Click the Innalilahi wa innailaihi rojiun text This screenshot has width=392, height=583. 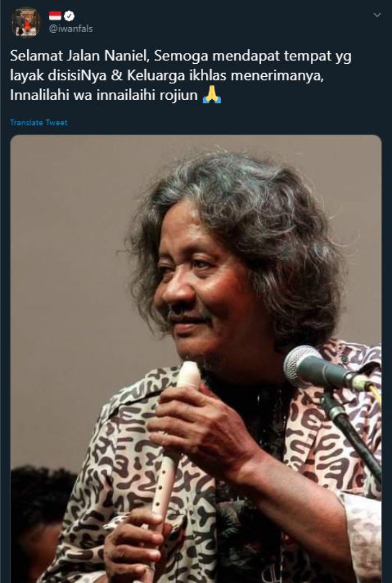point(103,95)
